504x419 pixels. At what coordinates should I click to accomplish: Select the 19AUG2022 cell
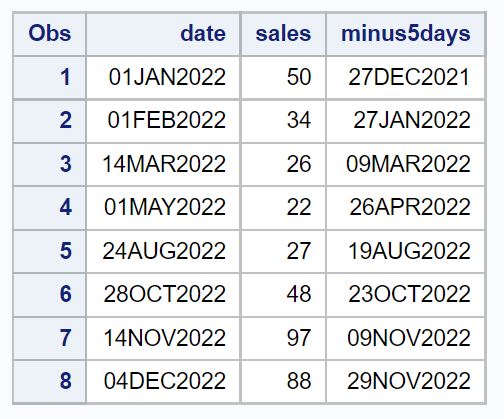(x=405, y=251)
